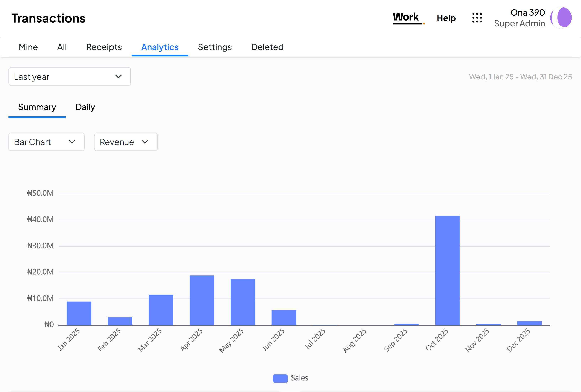Click the Ona 390 Super Admin profile name
The image size is (581, 392).
click(520, 18)
